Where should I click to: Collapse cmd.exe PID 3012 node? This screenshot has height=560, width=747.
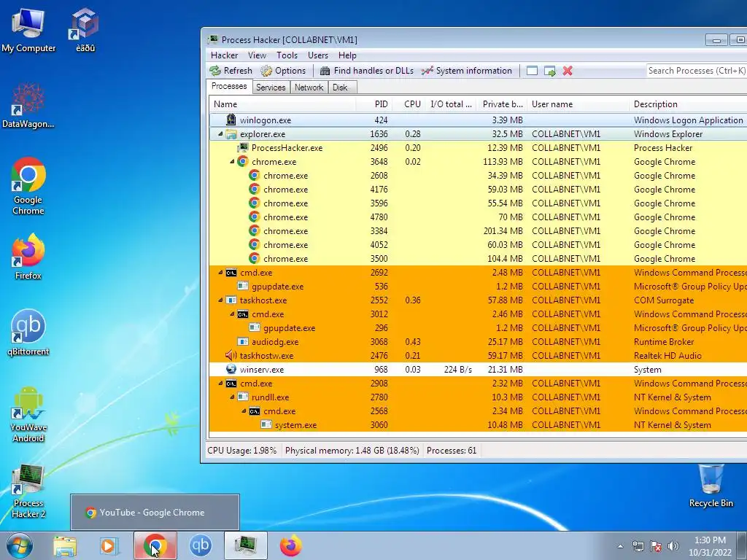point(232,314)
